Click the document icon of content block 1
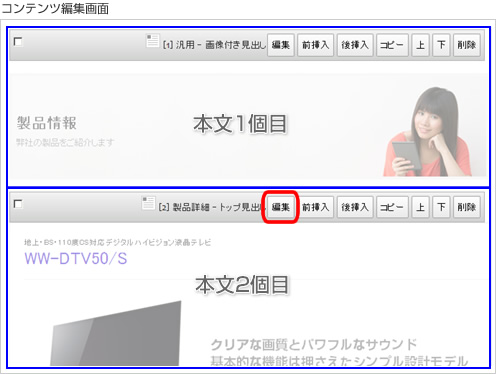This screenshot has height=374, width=496. click(x=153, y=41)
